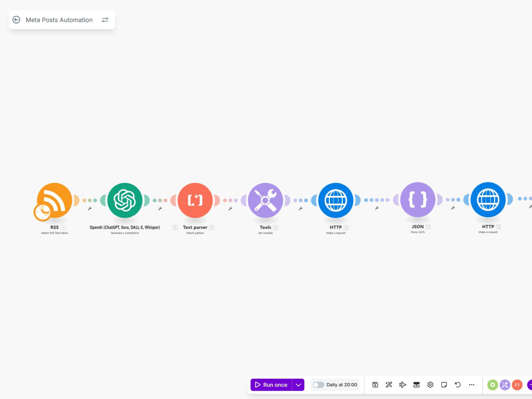Open the three-dots more options menu
This screenshot has width=532, height=399.
pos(471,384)
